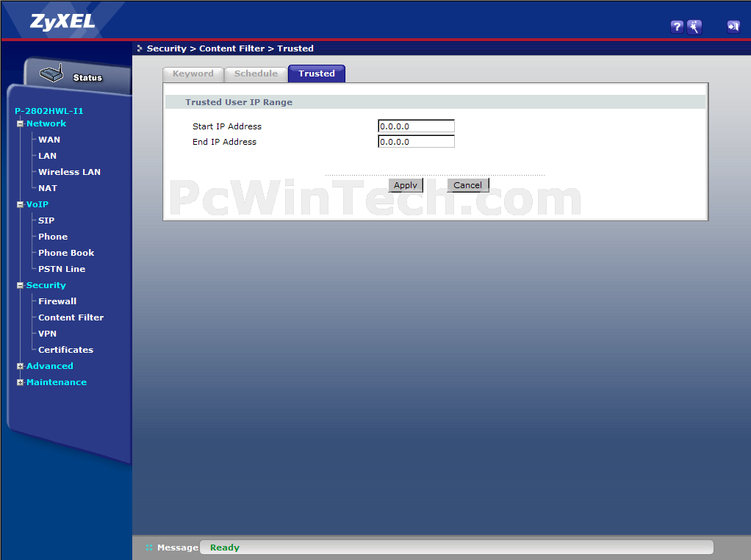Click the Apply button
751x560 pixels.
(x=406, y=185)
